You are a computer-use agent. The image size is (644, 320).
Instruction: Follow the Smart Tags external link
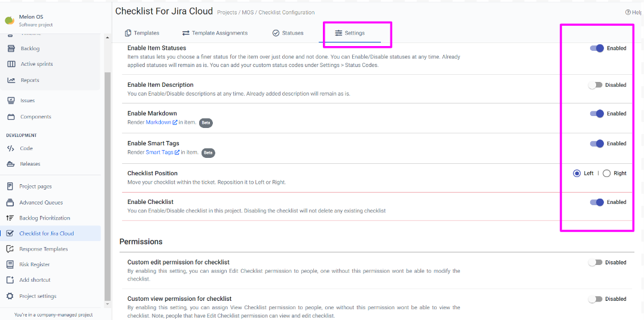point(160,153)
